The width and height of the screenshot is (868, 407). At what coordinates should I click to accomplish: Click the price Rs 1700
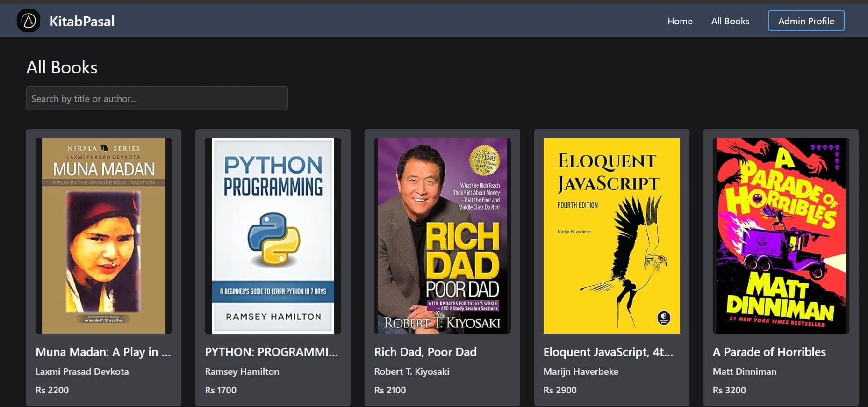(221, 390)
